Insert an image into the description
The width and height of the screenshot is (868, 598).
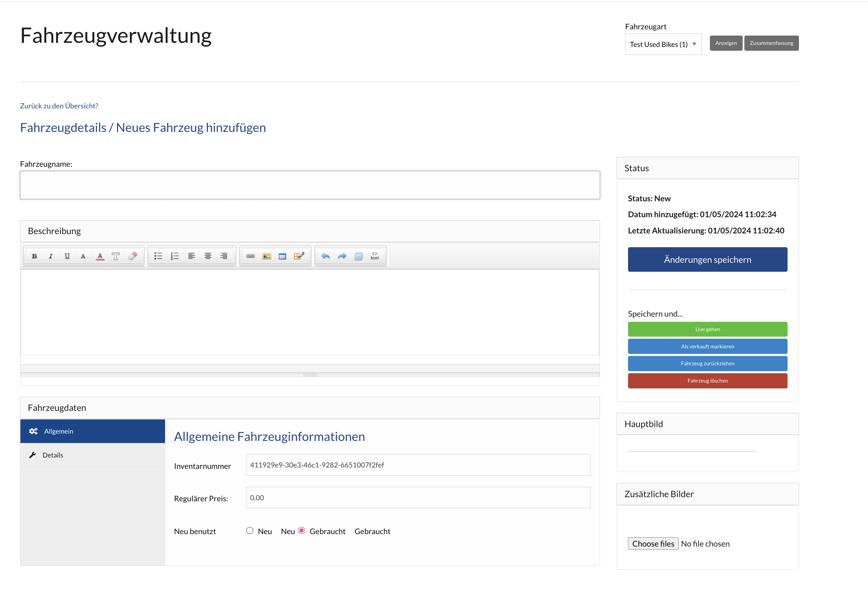tap(266, 256)
